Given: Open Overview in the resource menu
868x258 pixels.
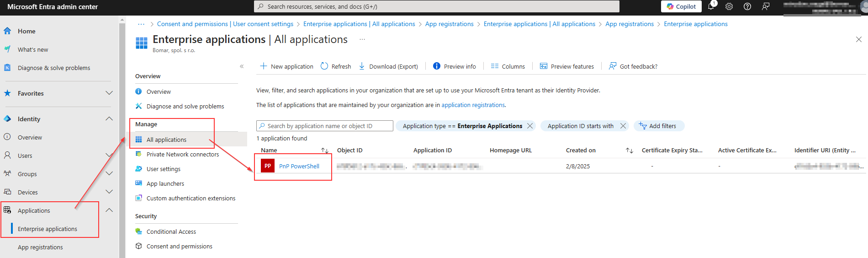Looking at the screenshot, I should 159,91.
